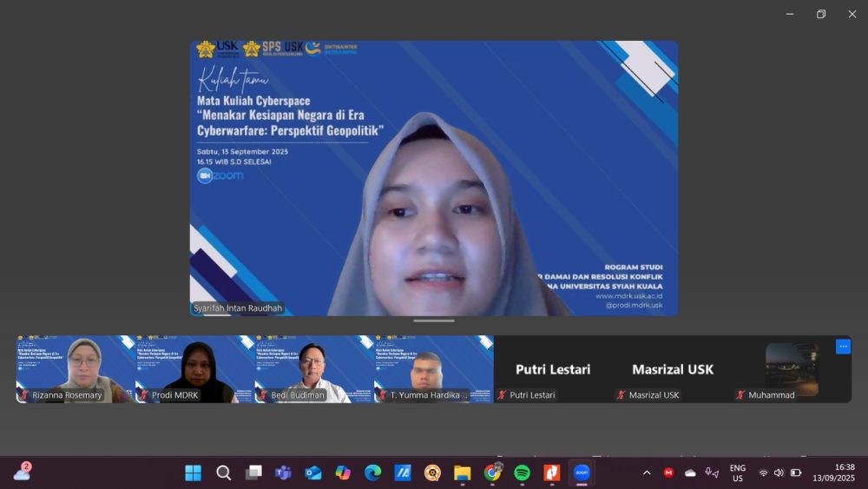Select Rizanna Rosemary's video thumbnail

(x=76, y=369)
